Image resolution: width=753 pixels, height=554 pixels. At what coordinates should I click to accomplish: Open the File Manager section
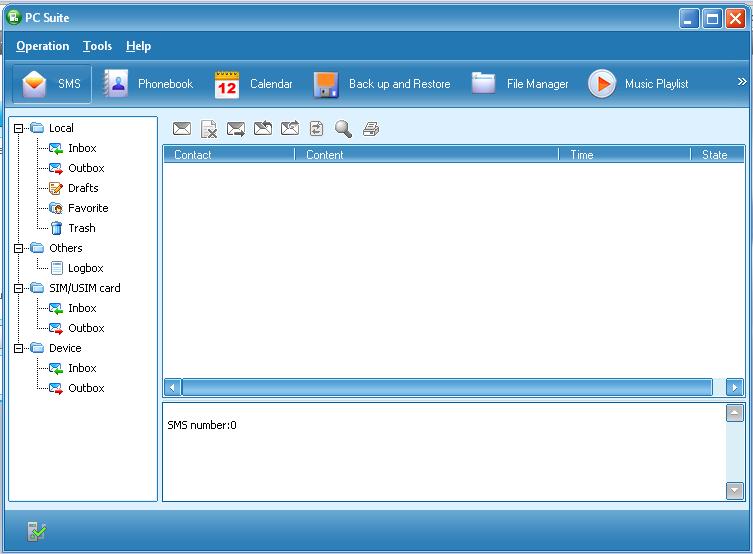tap(520, 84)
